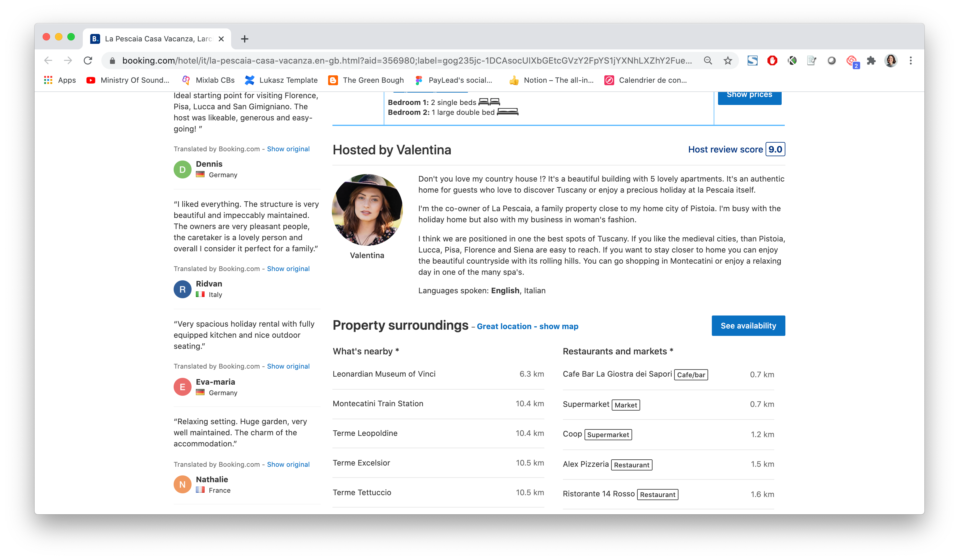Open the zoom magnifier icon in address bar

point(708,61)
